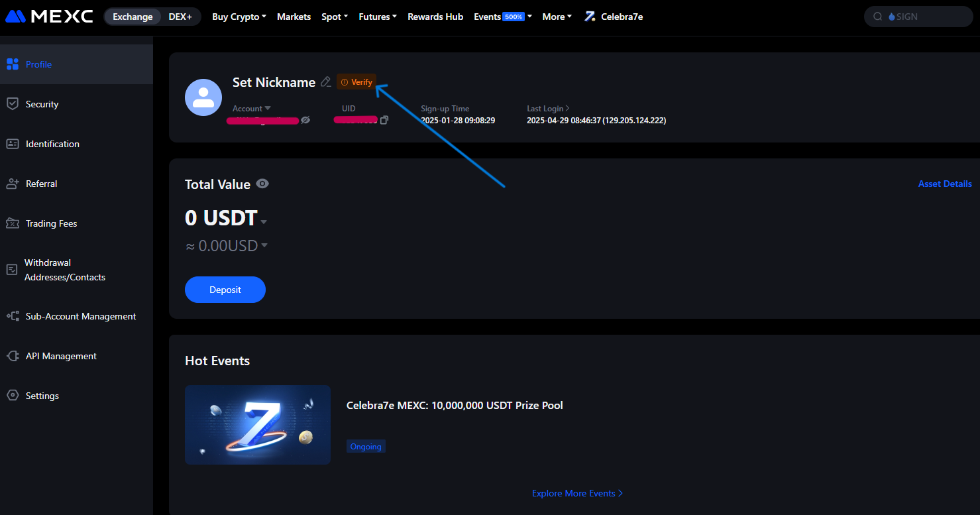Open API Management page
The height and width of the screenshot is (515, 980).
pos(76,356)
